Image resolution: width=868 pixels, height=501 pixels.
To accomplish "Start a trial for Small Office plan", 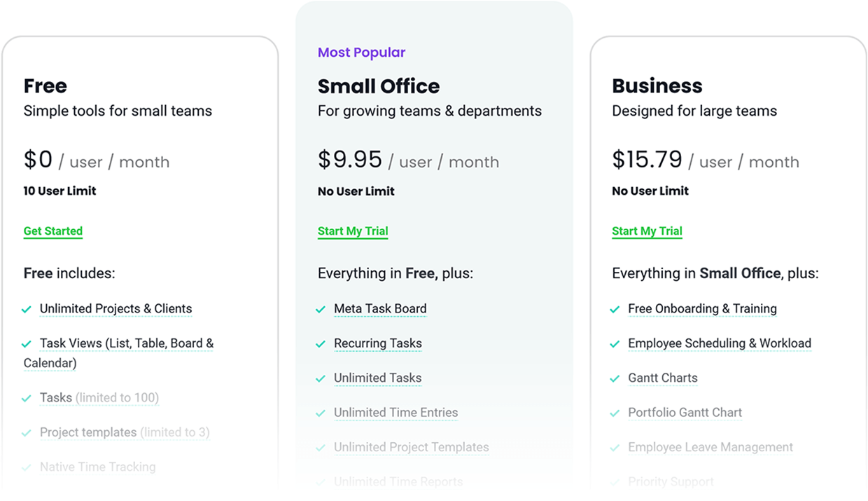I will (353, 231).
